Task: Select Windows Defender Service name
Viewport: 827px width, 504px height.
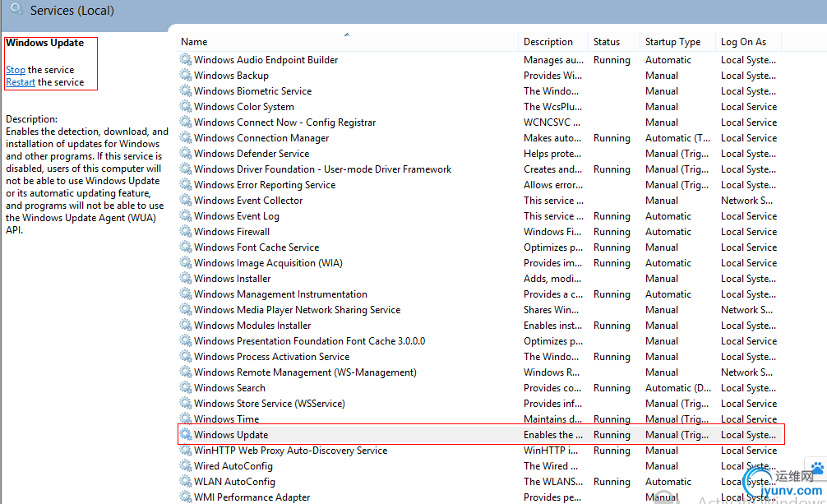Action: 252,154
